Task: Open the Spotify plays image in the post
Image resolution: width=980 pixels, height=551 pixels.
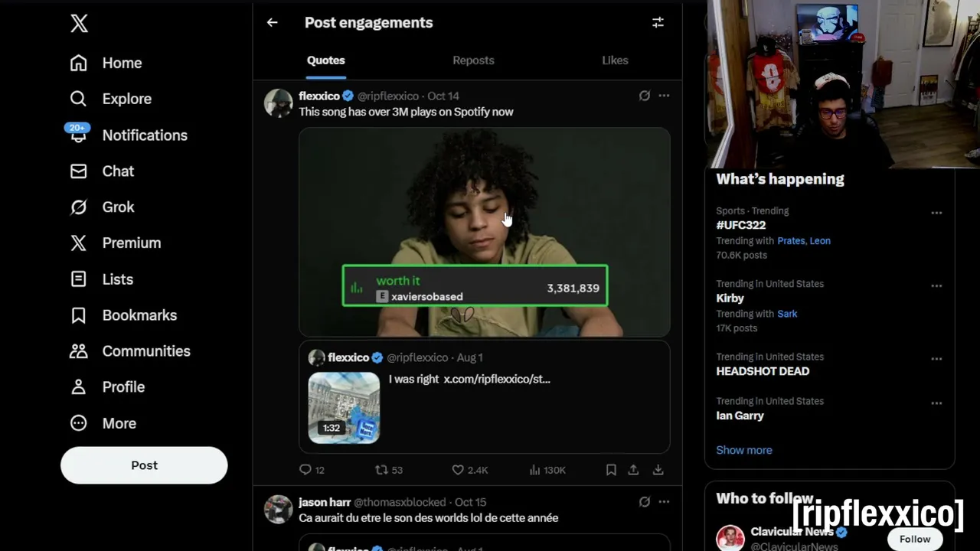Action: click(x=485, y=232)
